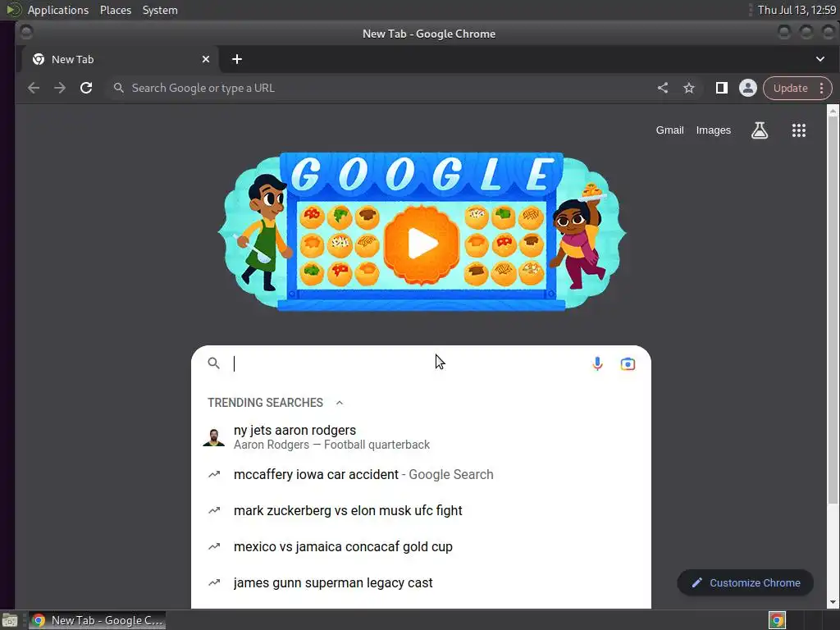Go back with the browser back arrow
The width and height of the screenshot is (840, 630).
coord(33,88)
